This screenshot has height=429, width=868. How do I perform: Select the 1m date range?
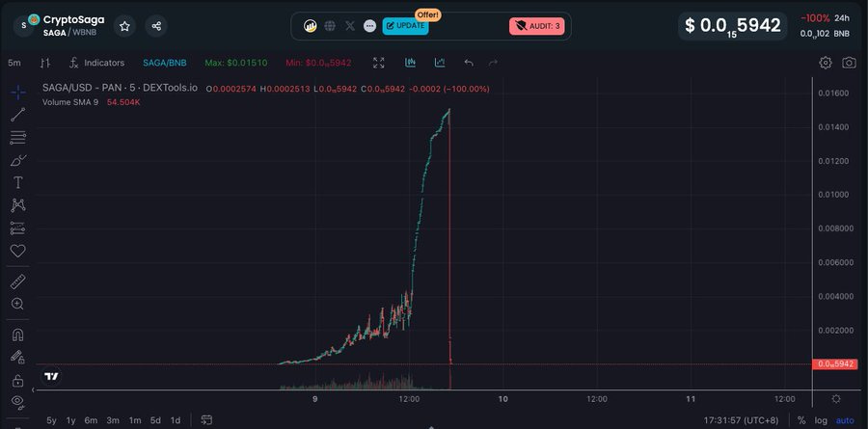(135, 420)
